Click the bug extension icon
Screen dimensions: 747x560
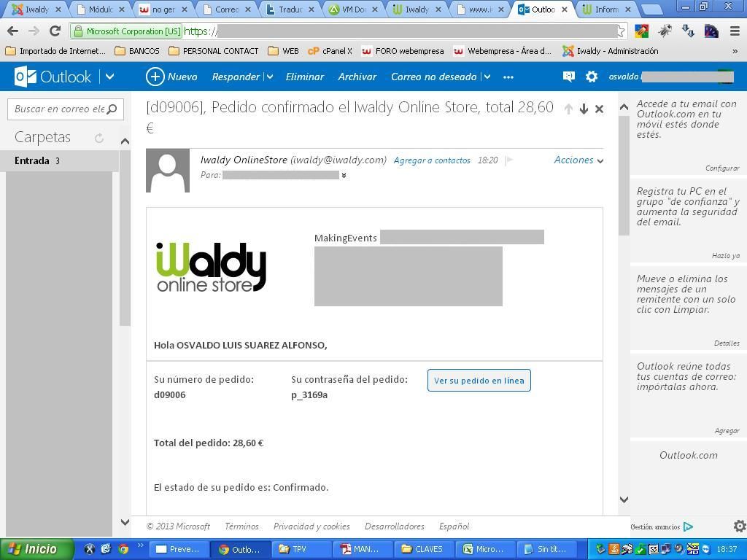pyautogui.click(x=665, y=31)
